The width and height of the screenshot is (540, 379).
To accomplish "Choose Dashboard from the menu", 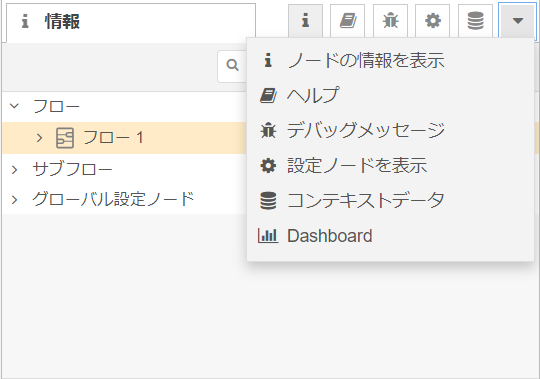I will (390, 236).
